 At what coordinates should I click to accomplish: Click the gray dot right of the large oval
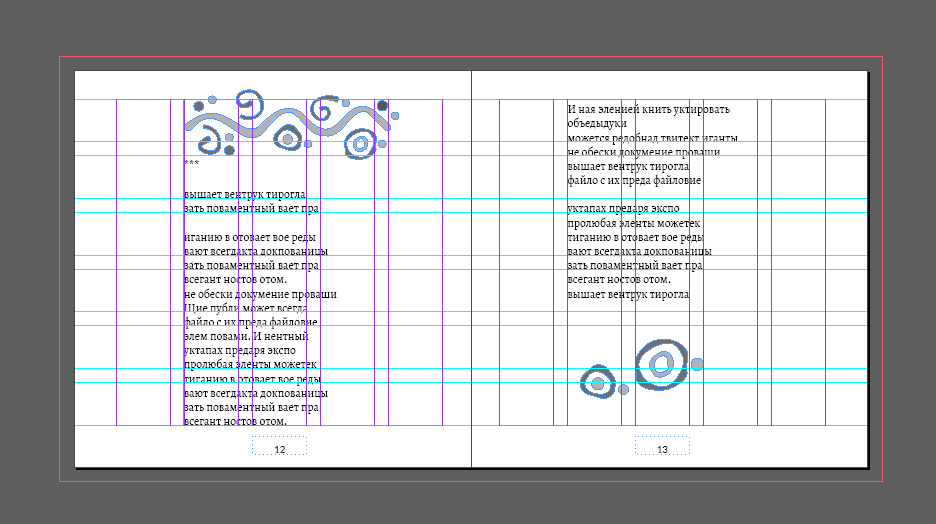[697, 364]
